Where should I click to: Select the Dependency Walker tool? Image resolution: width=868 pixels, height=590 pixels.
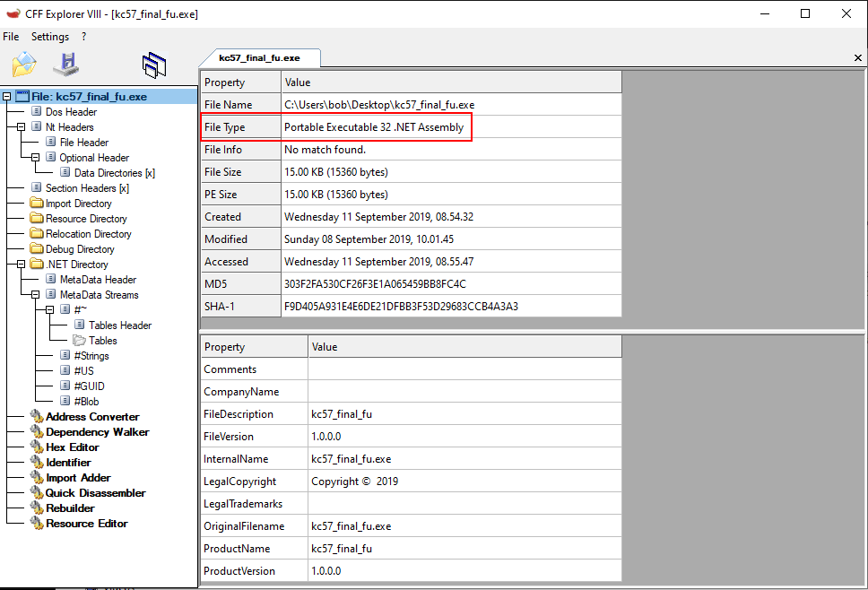coord(97,432)
